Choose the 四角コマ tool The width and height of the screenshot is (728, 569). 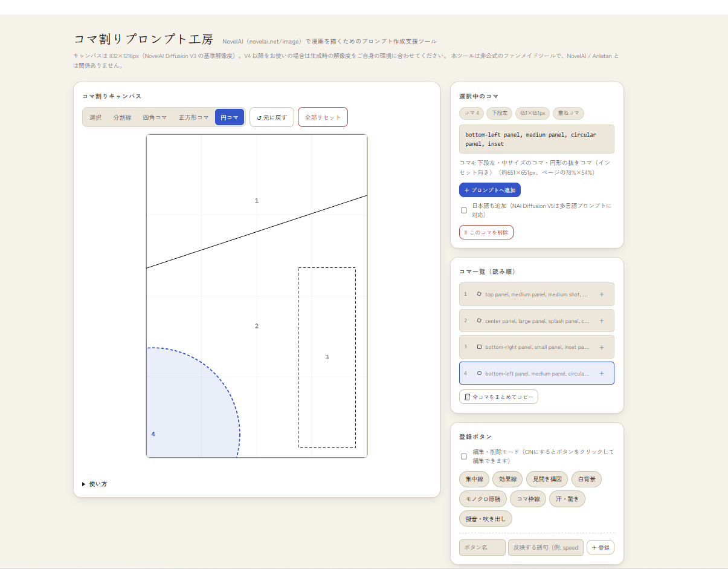pos(155,117)
